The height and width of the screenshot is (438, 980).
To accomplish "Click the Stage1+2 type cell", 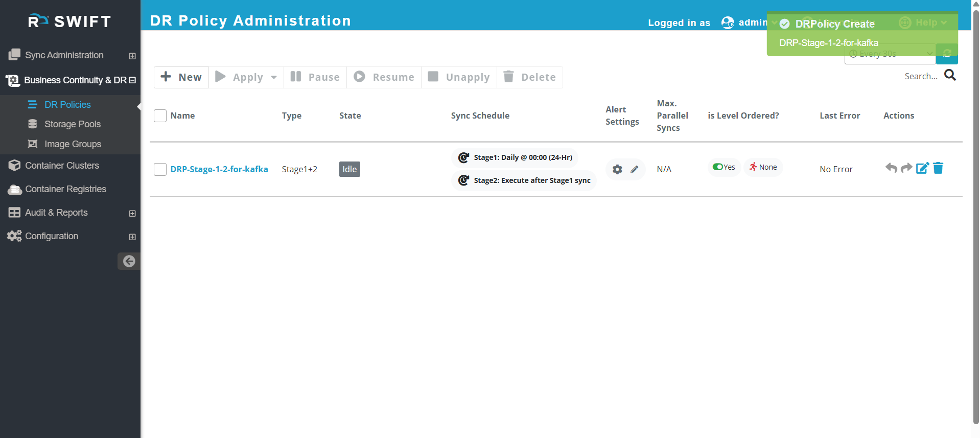I will (x=299, y=169).
